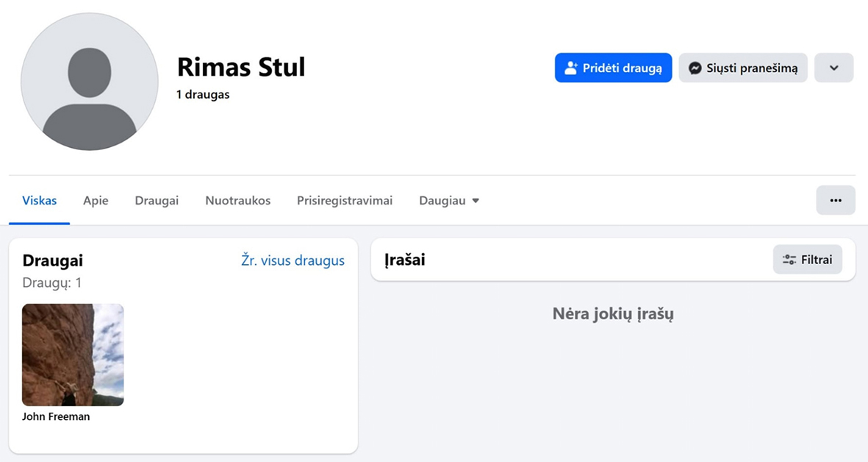
Task: Open the 1 draugas link under the name
Action: coord(203,95)
